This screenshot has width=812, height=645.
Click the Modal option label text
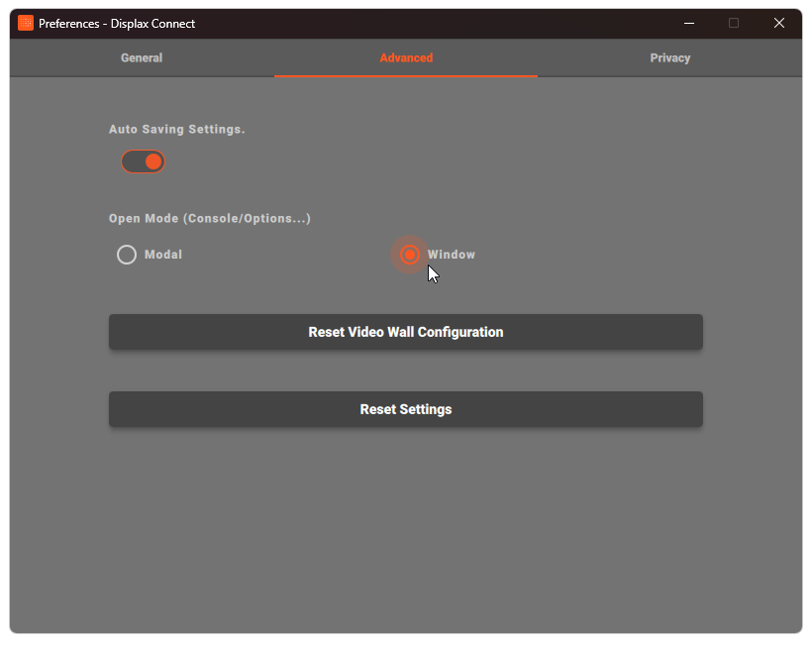point(163,255)
